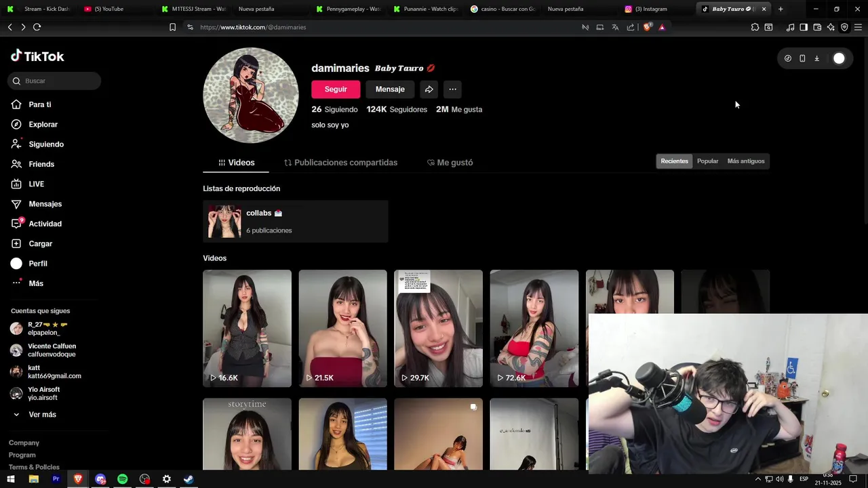
Task: Follow damimaries with the Seguir button
Action: tap(336, 89)
